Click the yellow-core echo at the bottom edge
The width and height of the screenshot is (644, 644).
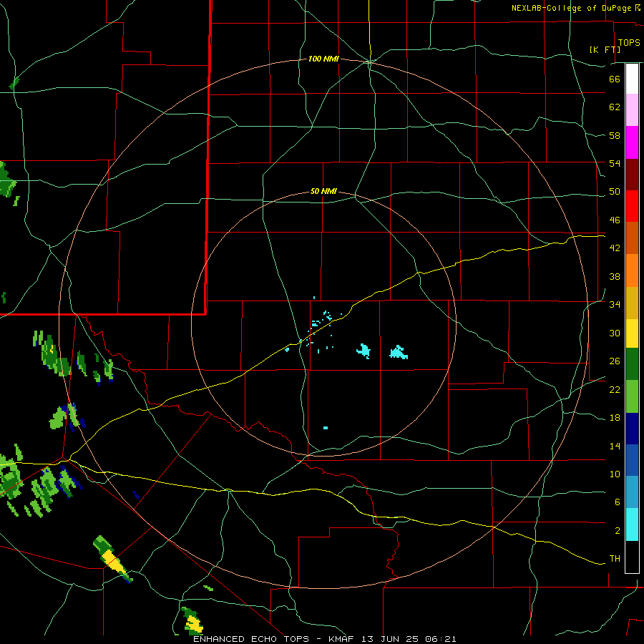(192, 620)
